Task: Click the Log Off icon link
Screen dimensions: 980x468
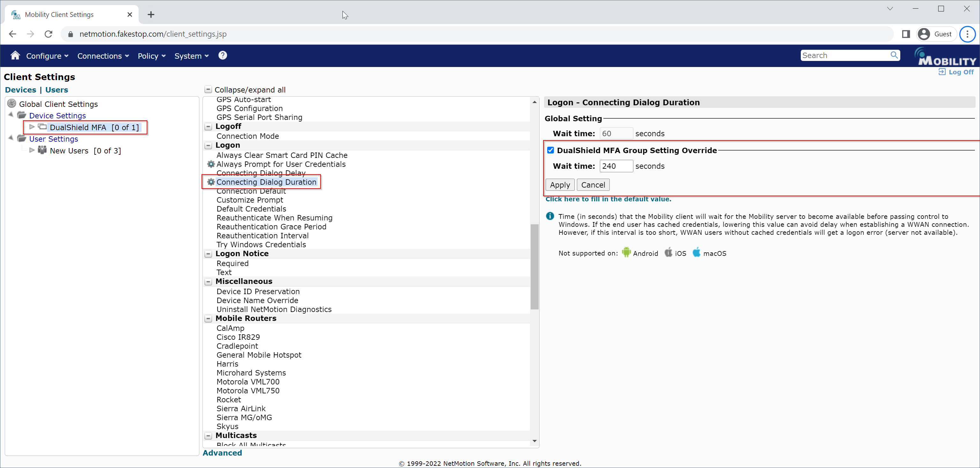Action: [x=942, y=72]
